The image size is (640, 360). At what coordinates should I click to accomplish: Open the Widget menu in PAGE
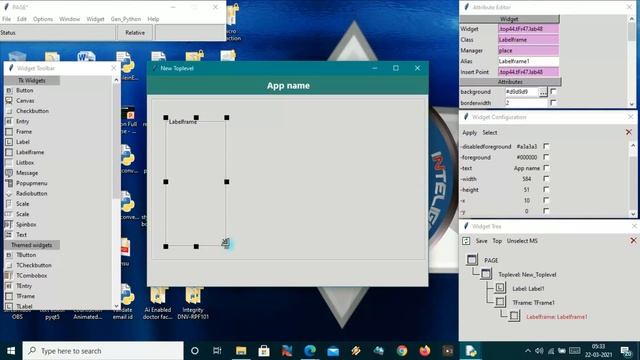(x=95, y=19)
